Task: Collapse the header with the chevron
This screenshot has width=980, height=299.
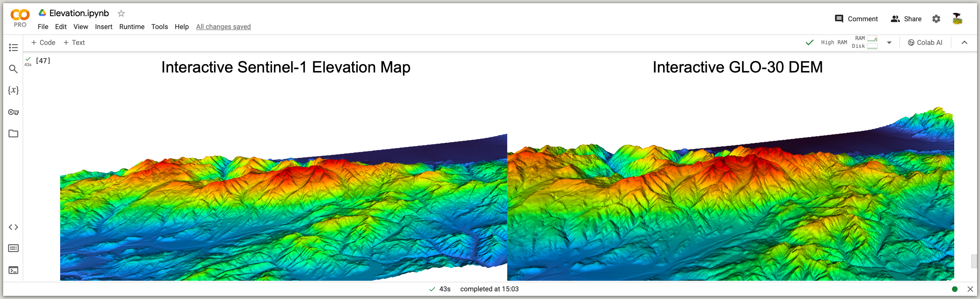Action: tap(964, 43)
